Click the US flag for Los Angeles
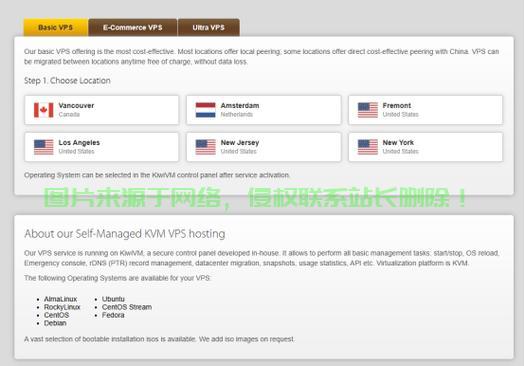 pyautogui.click(x=44, y=147)
